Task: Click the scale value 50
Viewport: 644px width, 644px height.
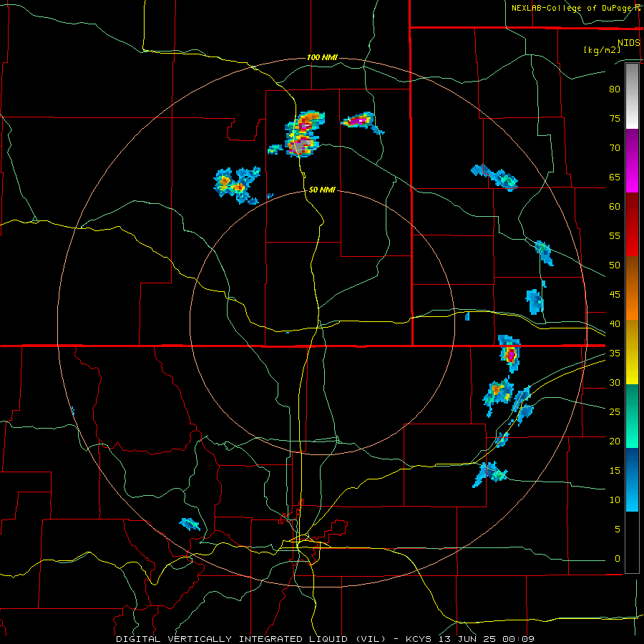Action: pyautogui.click(x=615, y=265)
